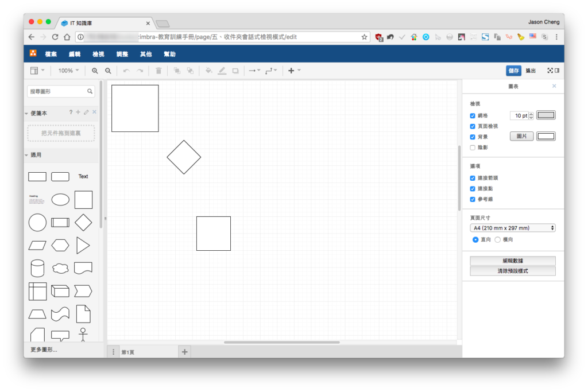The height and width of the screenshot is (392, 588).
Task: Open the background color swatch
Action: click(x=546, y=137)
